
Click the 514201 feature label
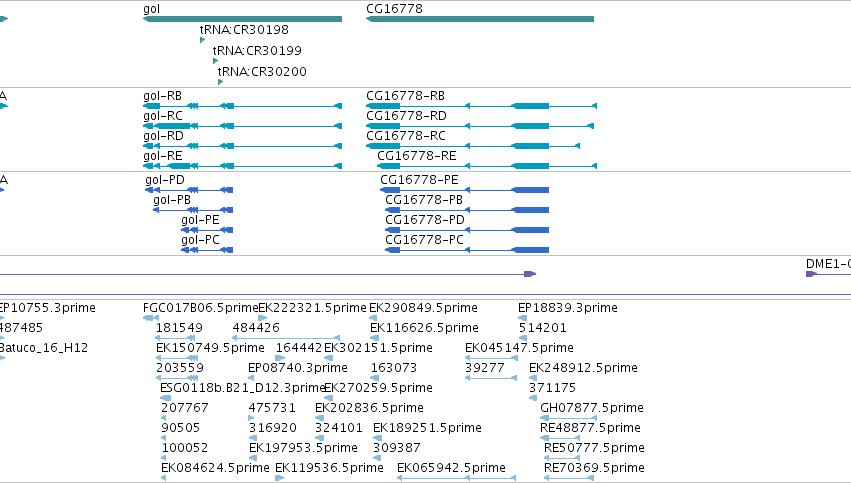tap(543, 328)
